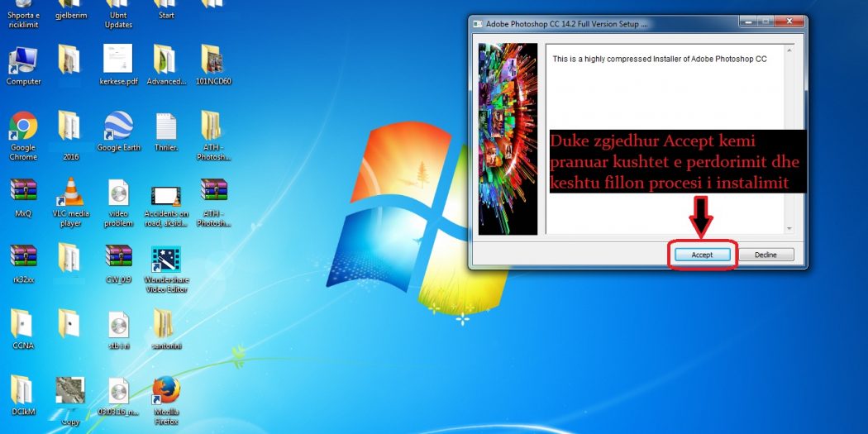Select the ATH - Photosh... WinRAR archive
This screenshot has height=434, width=868.
213,203
